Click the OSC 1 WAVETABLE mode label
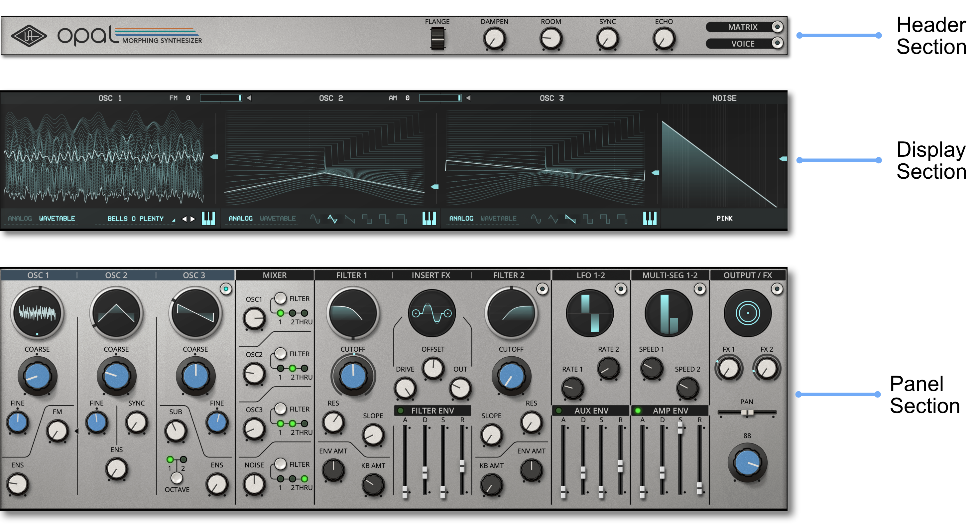 tap(57, 218)
